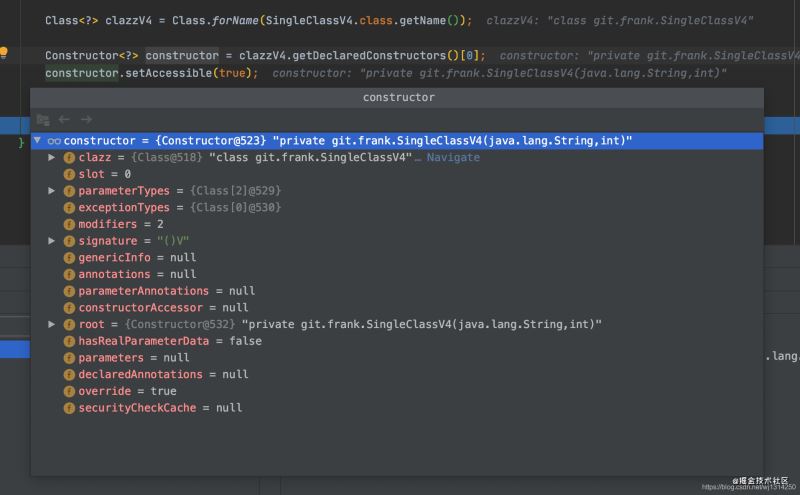Expand the root Constructor@532 node
800x495 pixels.
pyautogui.click(x=52, y=324)
